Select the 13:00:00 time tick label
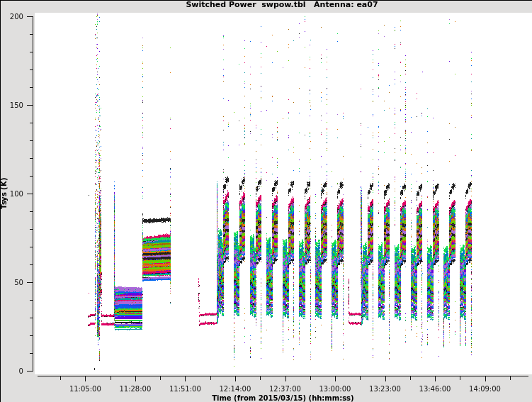The width and height of the screenshot is (532, 402). pos(334,389)
